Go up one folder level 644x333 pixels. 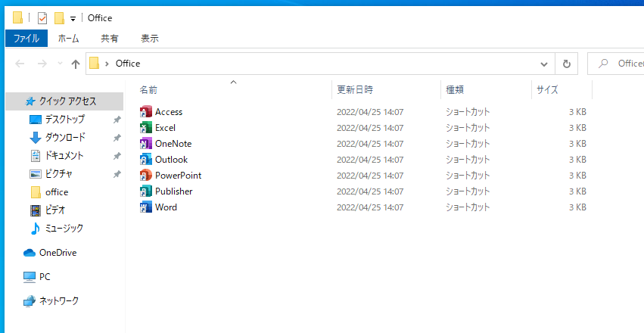[x=75, y=64]
